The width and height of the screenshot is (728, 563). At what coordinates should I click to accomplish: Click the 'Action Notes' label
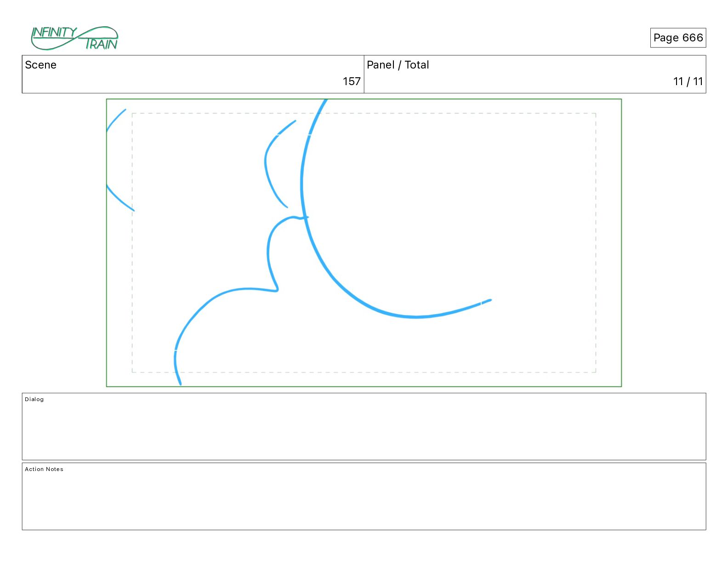pos(44,469)
